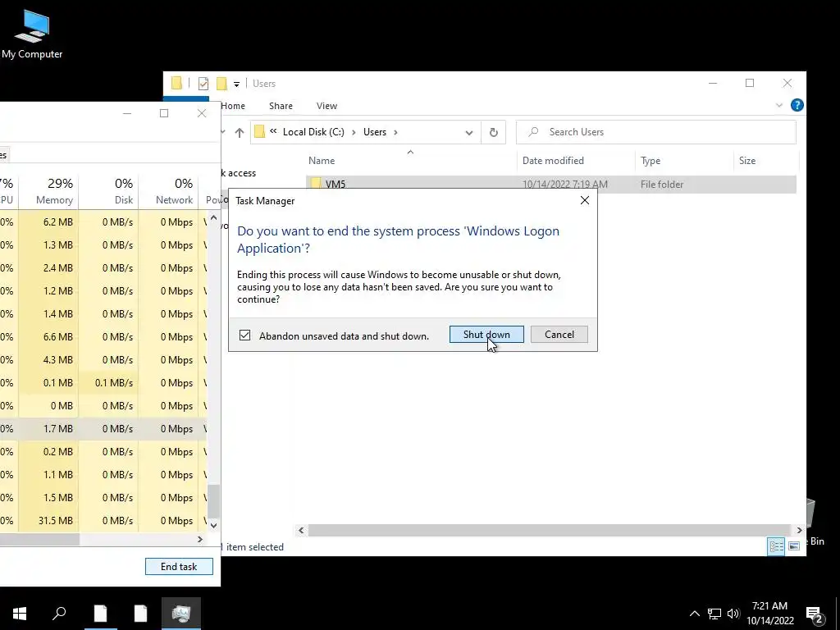Open first blank document taskbar icon
This screenshot has width=840, height=630.
coord(100,614)
